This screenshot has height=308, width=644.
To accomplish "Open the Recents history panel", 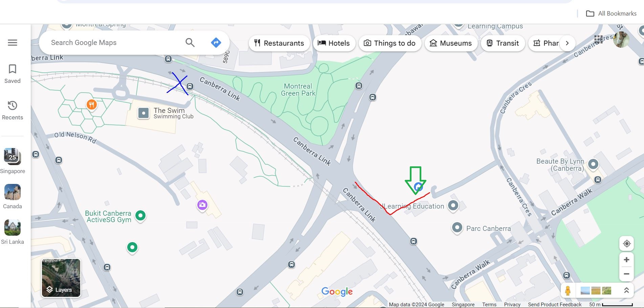I will (13, 110).
